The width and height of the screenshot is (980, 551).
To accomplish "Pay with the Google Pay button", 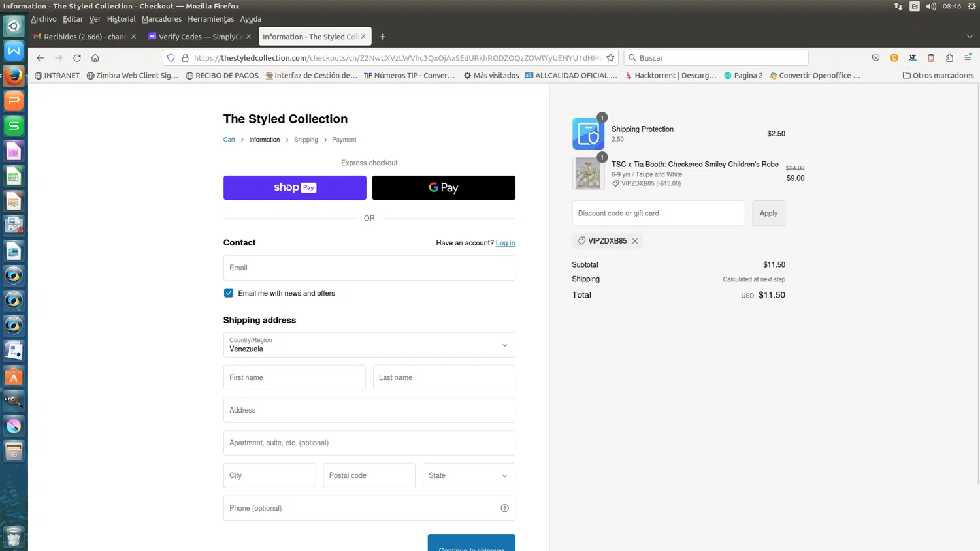I will coord(444,187).
